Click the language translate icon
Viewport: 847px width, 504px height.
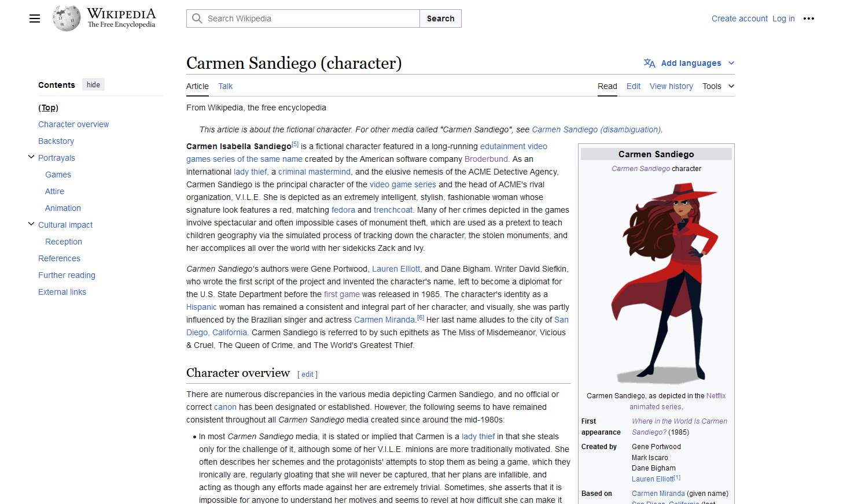[650, 63]
